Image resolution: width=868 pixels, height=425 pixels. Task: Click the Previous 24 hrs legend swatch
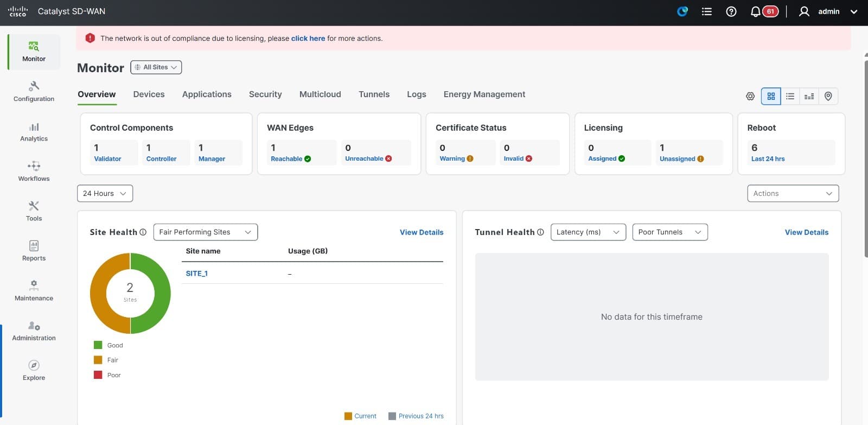coord(392,416)
